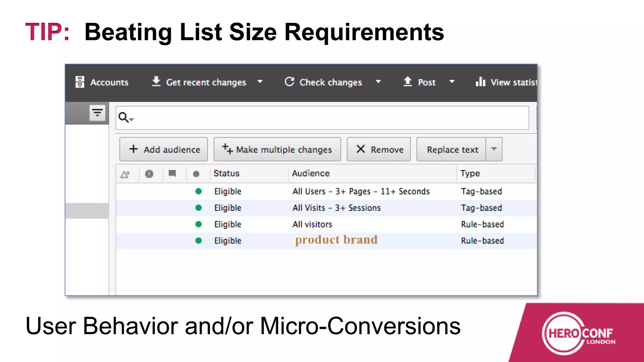
Task: Click green status dot of All visitors row
Action: pyautogui.click(x=198, y=224)
